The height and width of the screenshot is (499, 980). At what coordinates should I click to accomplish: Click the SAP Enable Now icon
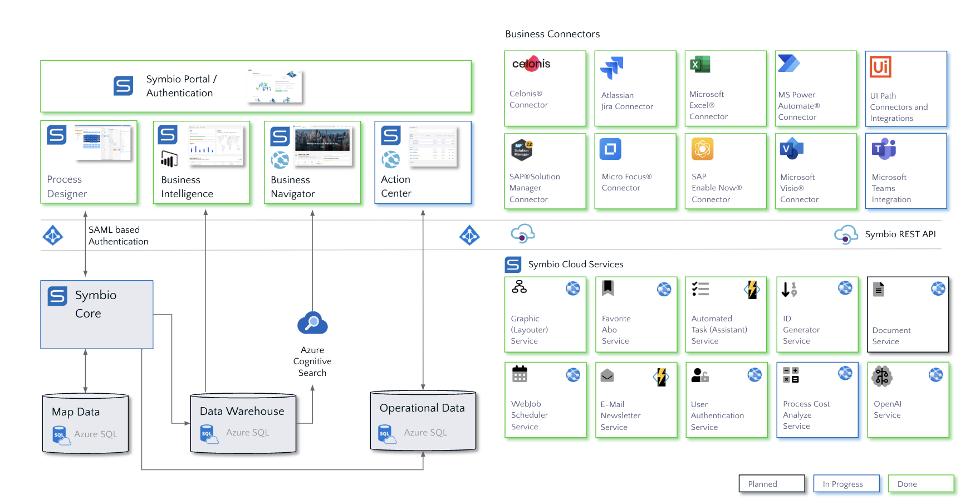point(702,149)
